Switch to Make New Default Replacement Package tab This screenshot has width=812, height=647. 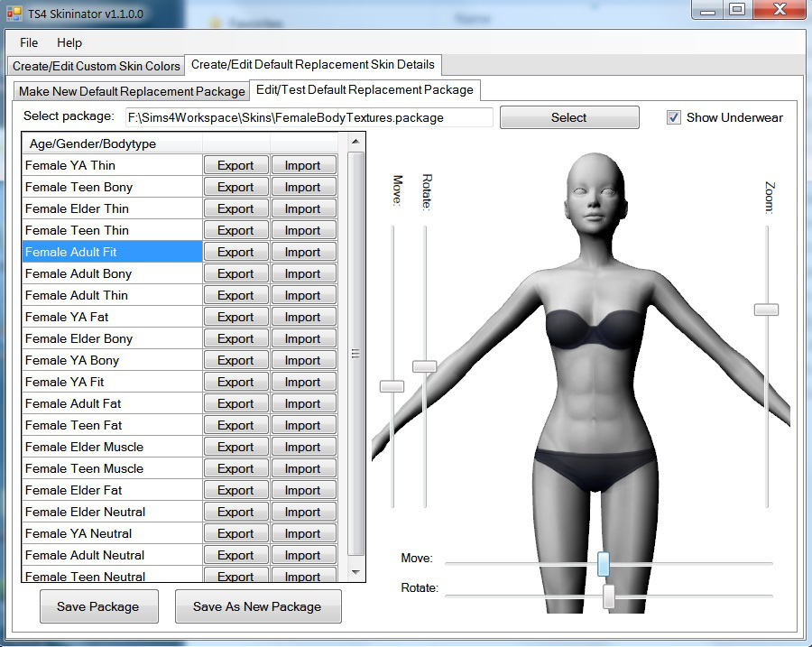pos(132,91)
